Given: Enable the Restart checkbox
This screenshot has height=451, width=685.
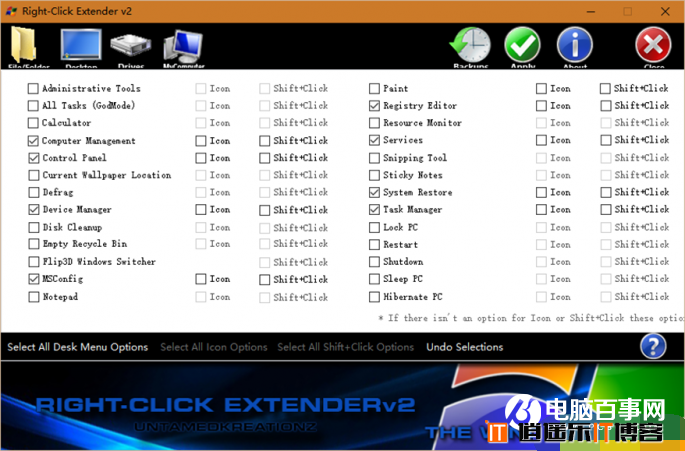Looking at the screenshot, I should tap(374, 245).
